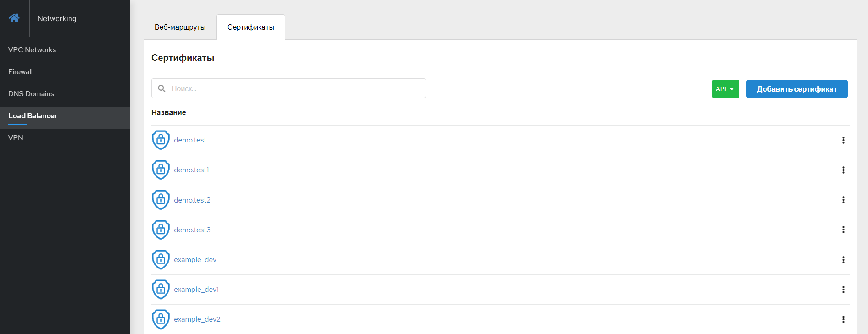Viewport: 868px width, 334px height.
Task: Open the demo.test2 certificate link
Action: (x=192, y=200)
